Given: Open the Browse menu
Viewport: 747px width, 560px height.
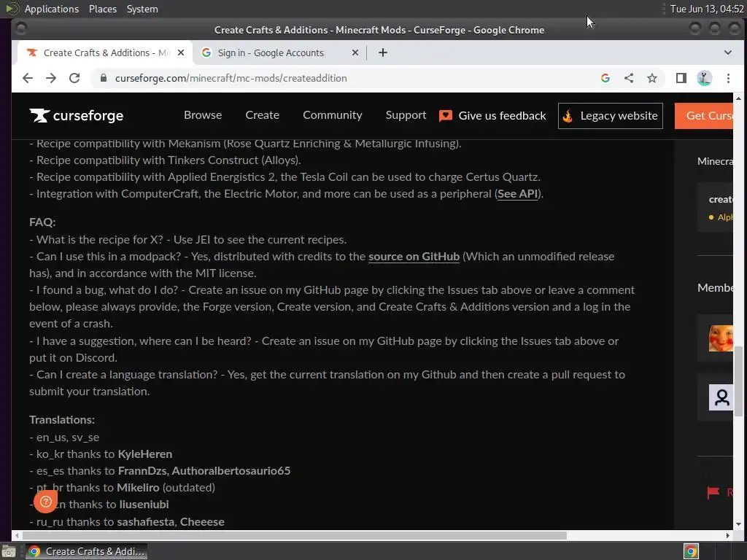Looking at the screenshot, I should click(x=203, y=115).
